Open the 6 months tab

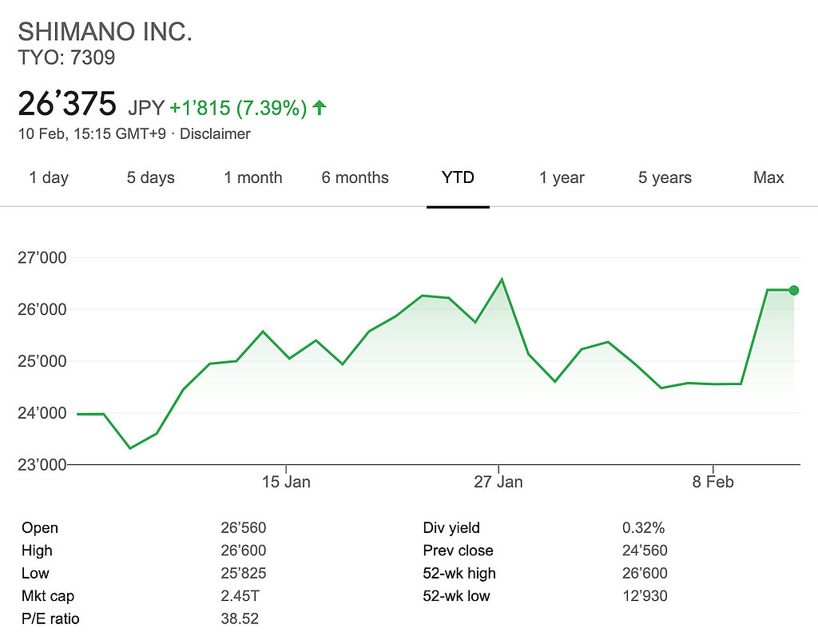(355, 177)
